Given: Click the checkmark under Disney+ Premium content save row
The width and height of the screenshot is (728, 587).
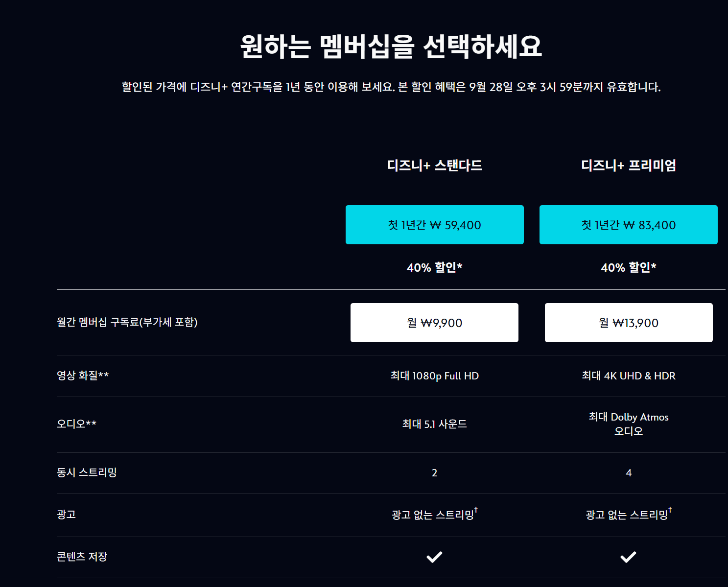Looking at the screenshot, I should click(629, 556).
